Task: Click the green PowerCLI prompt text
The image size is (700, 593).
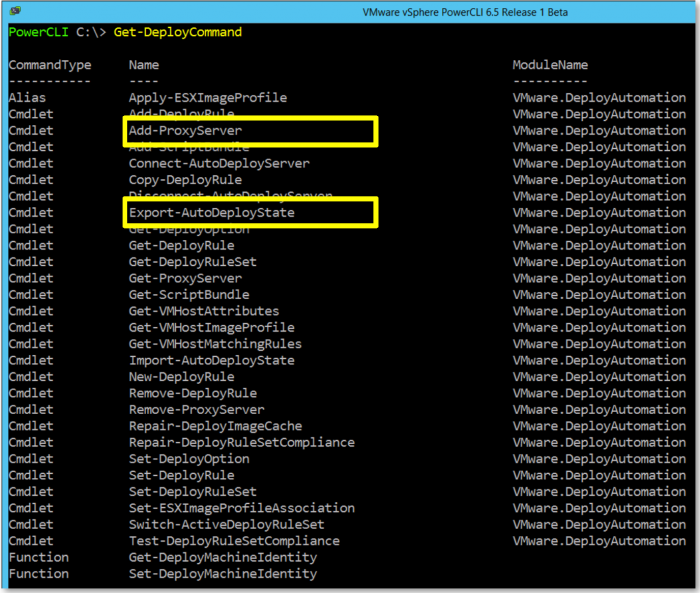Action: 38,32
